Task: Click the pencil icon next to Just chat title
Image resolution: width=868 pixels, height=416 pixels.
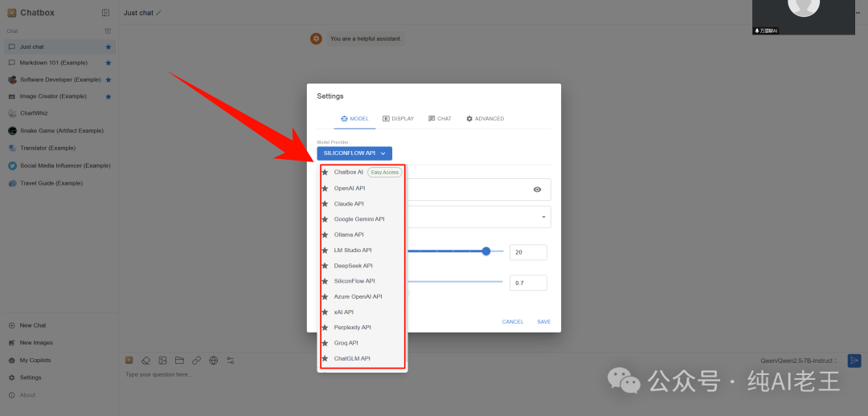Action: (x=159, y=13)
